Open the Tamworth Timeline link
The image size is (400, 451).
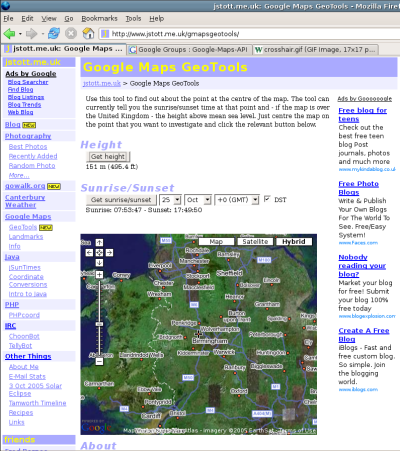click(37, 403)
